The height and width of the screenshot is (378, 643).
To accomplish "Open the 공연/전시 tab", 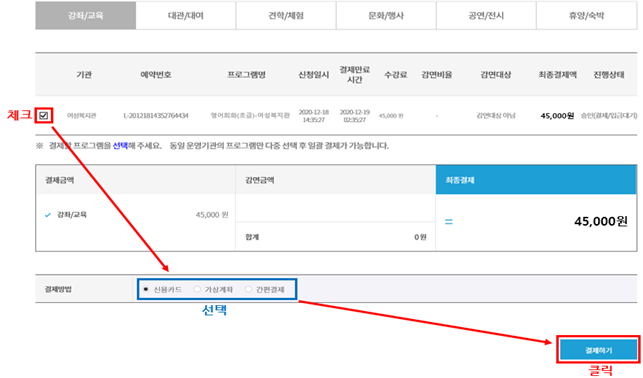I will (x=486, y=16).
